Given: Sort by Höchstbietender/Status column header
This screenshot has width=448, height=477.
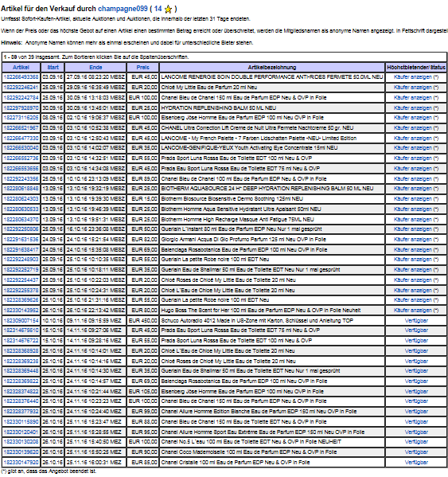Looking at the screenshot, I should [416, 67].
